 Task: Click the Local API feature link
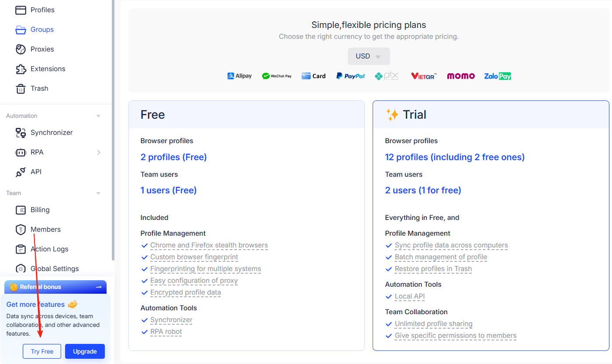[x=410, y=296]
